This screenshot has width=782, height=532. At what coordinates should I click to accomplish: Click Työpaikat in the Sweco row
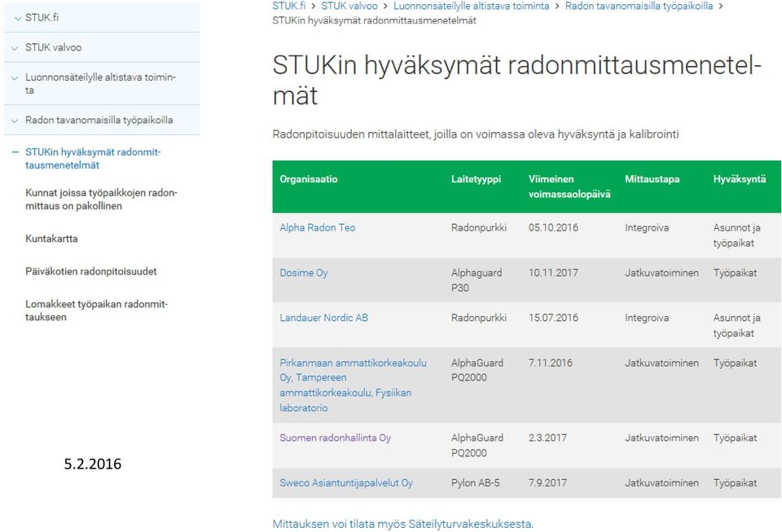[735, 483]
